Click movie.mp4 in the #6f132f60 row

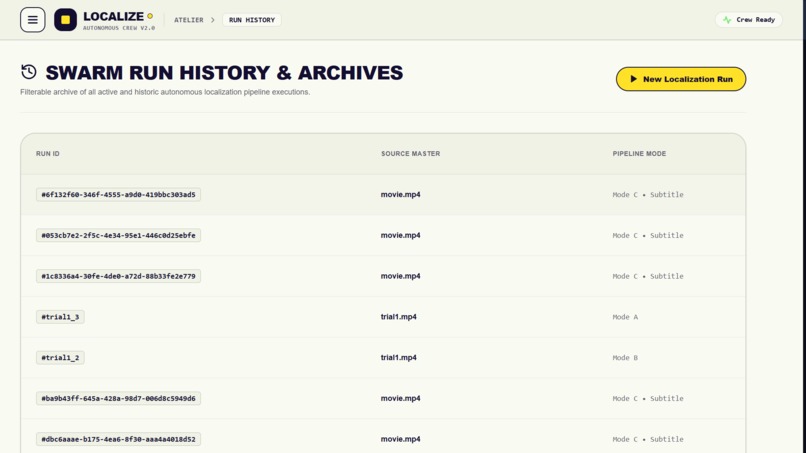(400, 194)
